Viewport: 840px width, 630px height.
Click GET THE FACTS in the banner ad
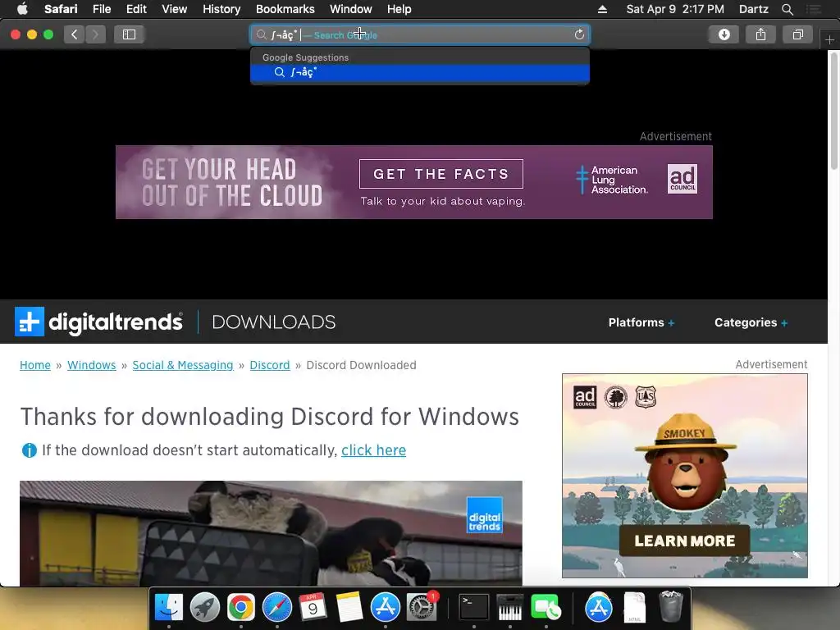pyautogui.click(x=441, y=174)
